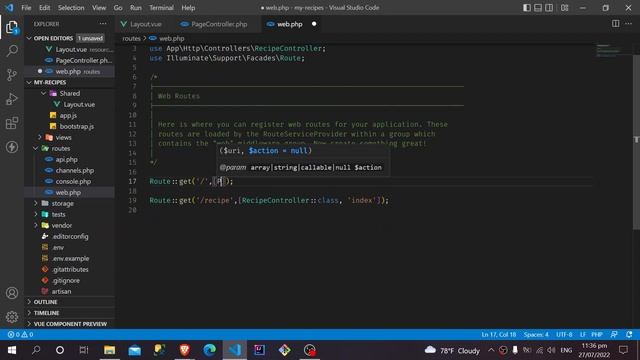640x360 pixels.
Task: Open the Terminal menu
Action: [161, 8]
